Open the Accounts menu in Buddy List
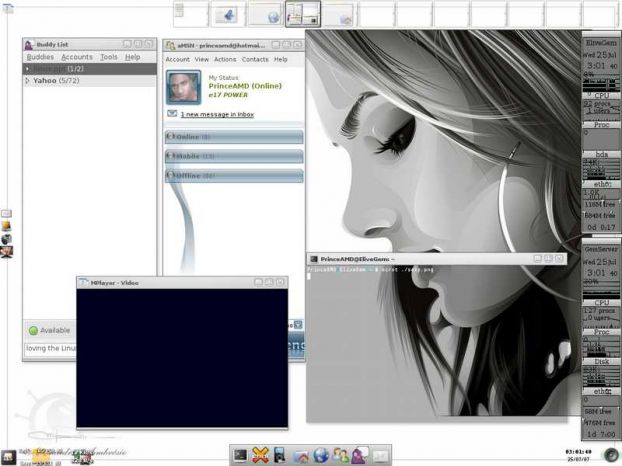This screenshot has width=622, height=466. [77, 57]
